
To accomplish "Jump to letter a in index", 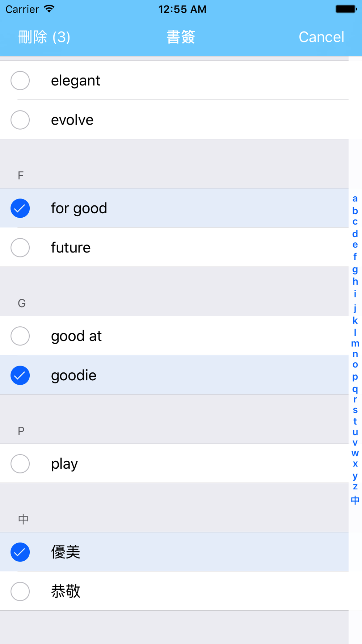I will pos(355,198).
